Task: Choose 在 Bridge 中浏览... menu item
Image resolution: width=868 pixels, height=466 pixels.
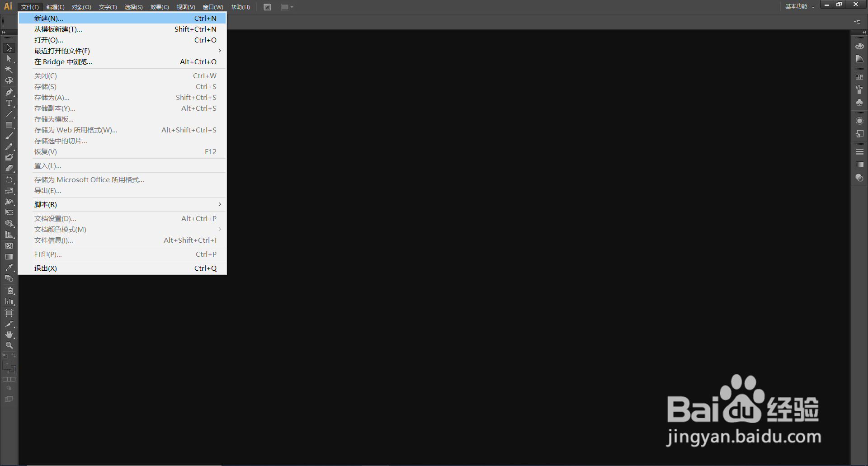Action: [x=122, y=61]
